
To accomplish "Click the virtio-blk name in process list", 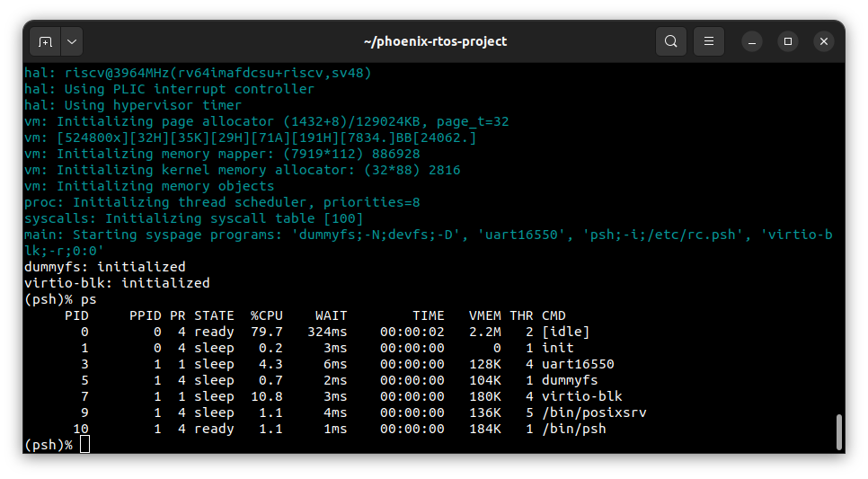I will (581, 396).
